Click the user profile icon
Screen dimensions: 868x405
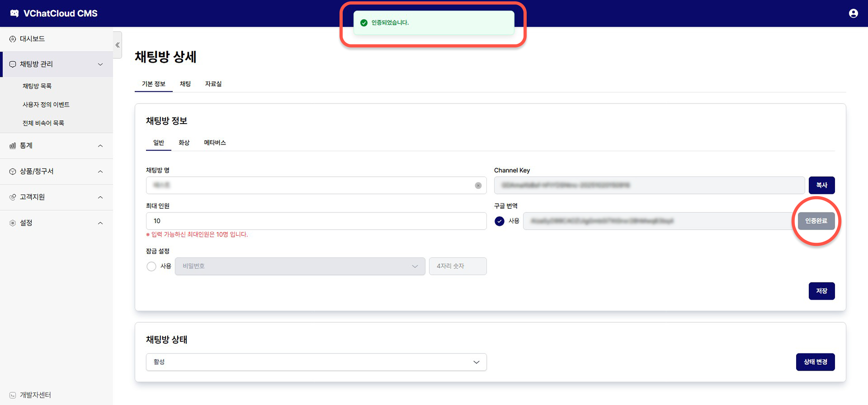[x=853, y=14]
